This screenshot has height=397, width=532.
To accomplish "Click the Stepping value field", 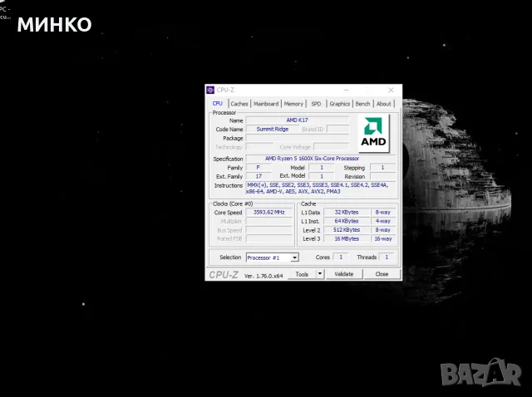I will pyautogui.click(x=382, y=168).
